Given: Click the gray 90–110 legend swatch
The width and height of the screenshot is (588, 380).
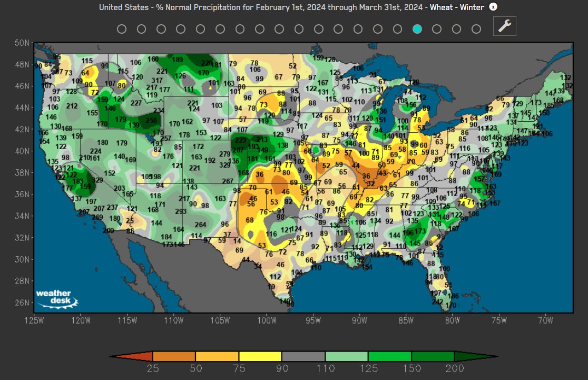Looking at the screenshot, I should pyautogui.click(x=303, y=356).
